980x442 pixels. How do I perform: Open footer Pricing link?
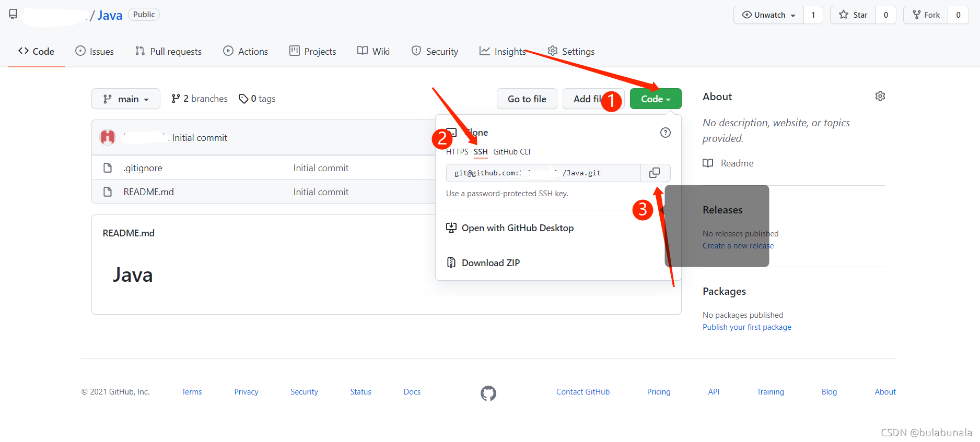tap(659, 392)
